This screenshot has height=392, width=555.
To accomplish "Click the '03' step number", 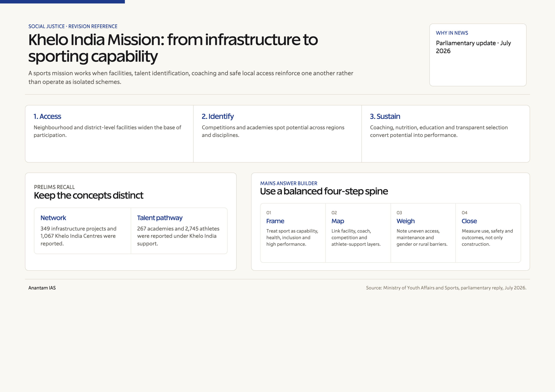I will [x=399, y=212].
